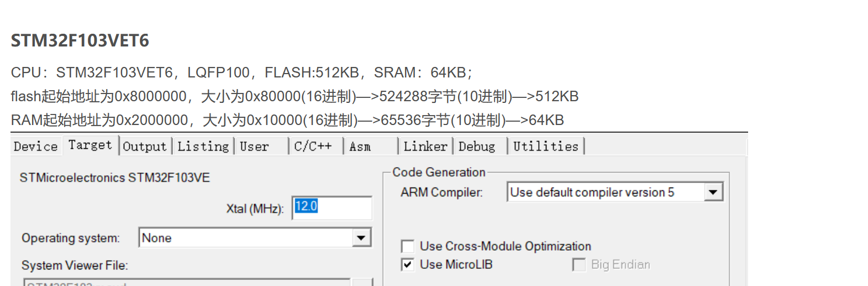This screenshot has width=868, height=286.
Task: Open the Operating system dropdown
Action: pyautogui.click(x=361, y=238)
